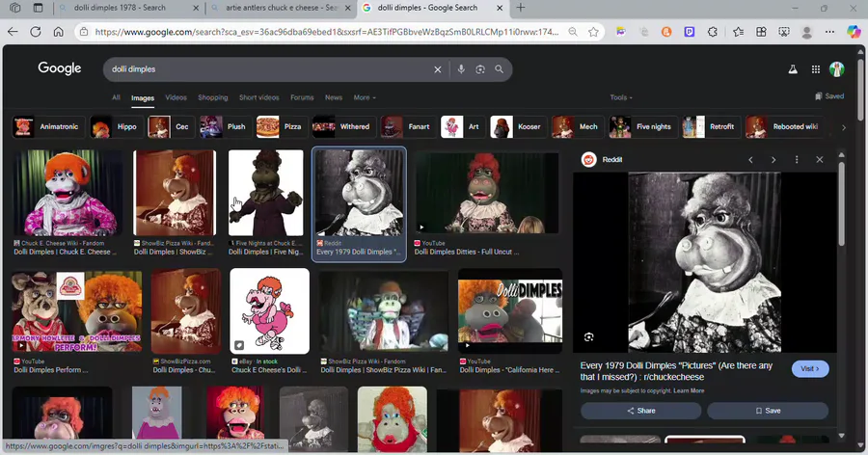Image resolution: width=868 pixels, height=455 pixels.
Task: Show next image in preview panel
Action: (x=773, y=159)
